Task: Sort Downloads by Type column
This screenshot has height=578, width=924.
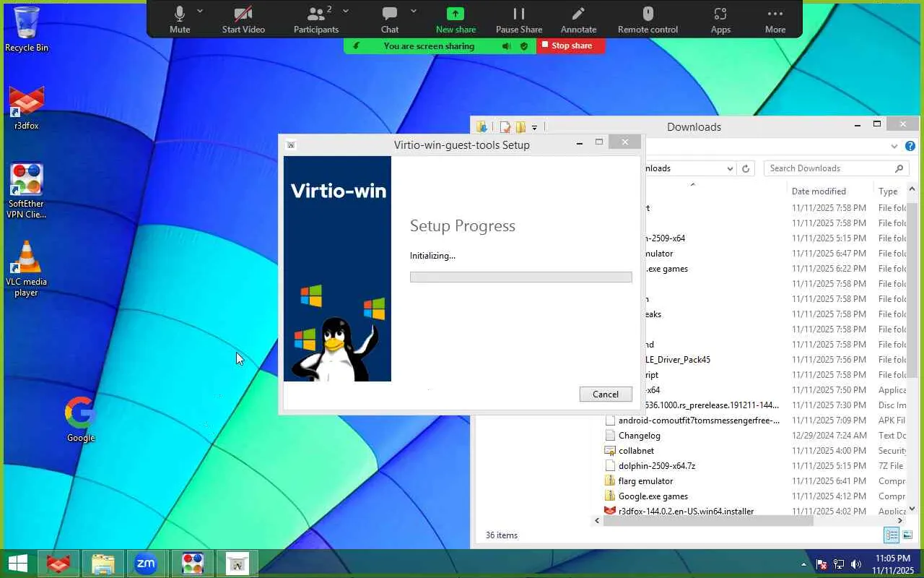Action: pyautogui.click(x=889, y=191)
